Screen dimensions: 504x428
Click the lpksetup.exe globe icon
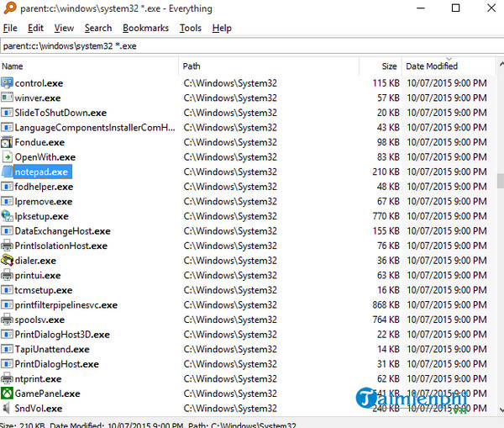[x=8, y=216]
